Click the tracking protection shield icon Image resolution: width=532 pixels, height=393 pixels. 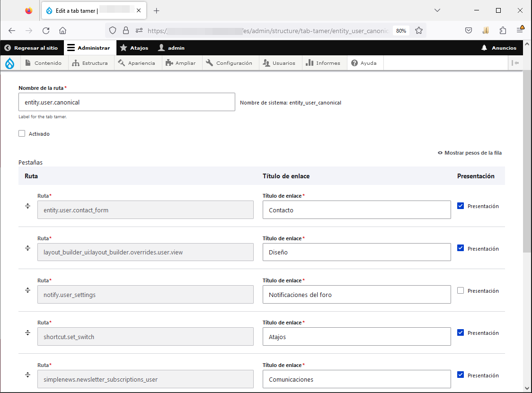pyautogui.click(x=113, y=31)
